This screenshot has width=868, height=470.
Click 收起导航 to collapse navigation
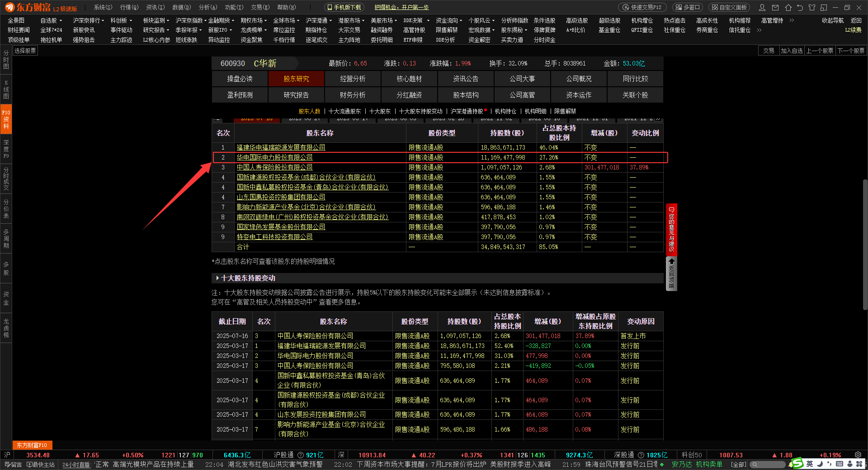coord(832,20)
